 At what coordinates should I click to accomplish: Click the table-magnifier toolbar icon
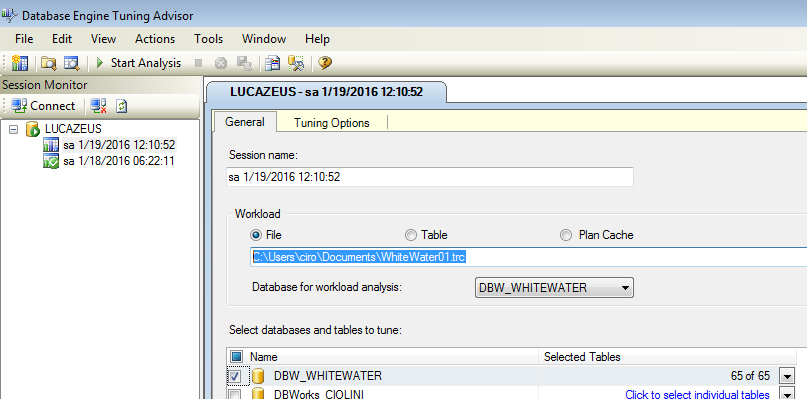(x=72, y=63)
